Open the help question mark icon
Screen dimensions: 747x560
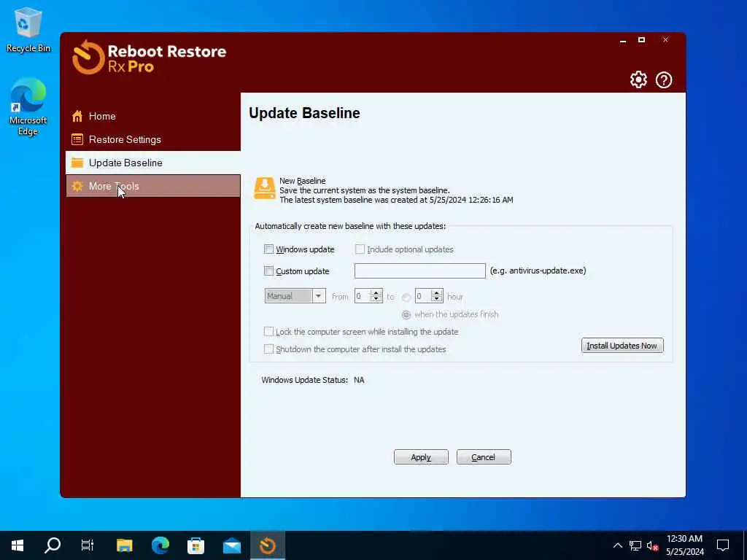[664, 79]
